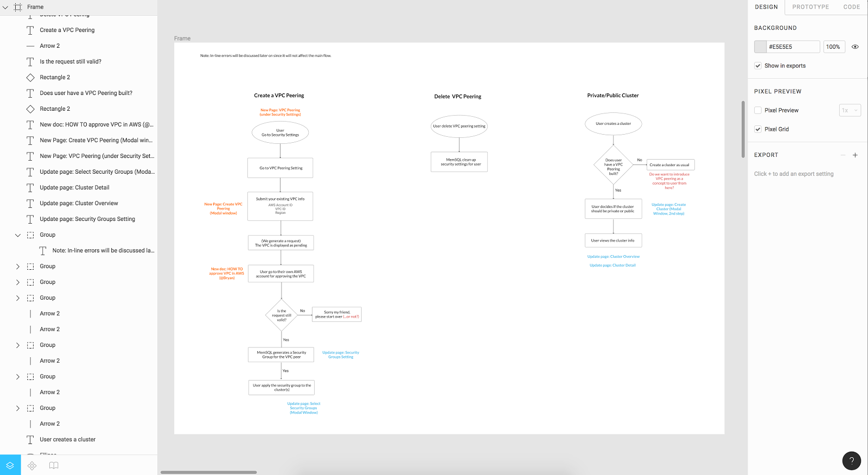Image resolution: width=868 pixels, height=475 pixels.
Task: Open the Libraries book icon
Action: (x=54, y=465)
